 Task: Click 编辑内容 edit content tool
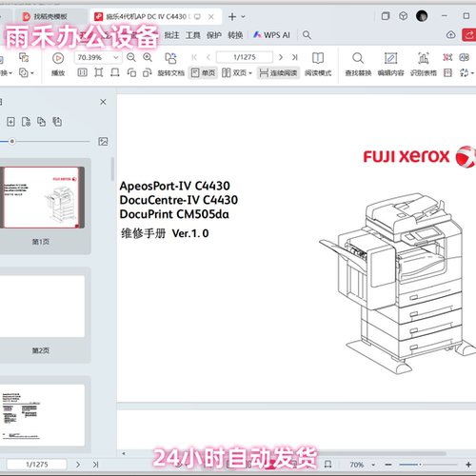point(390,65)
